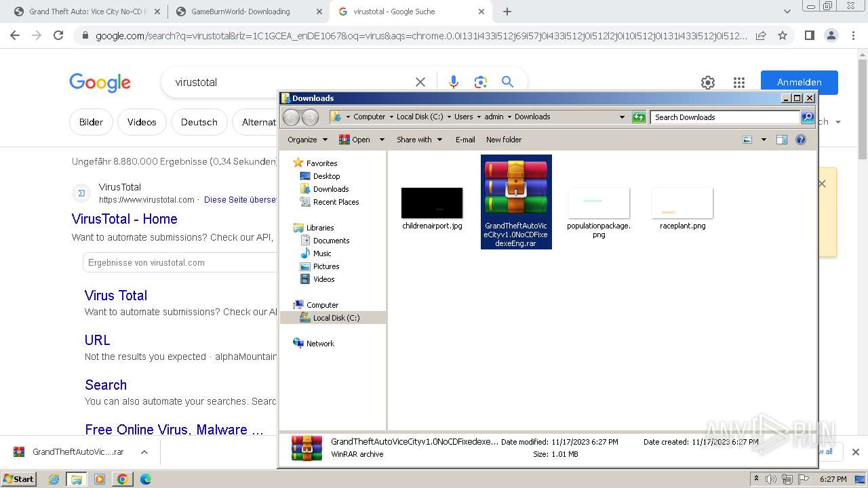This screenshot has height=488, width=868.
Task: Click Windows Start button
Action: [18, 479]
